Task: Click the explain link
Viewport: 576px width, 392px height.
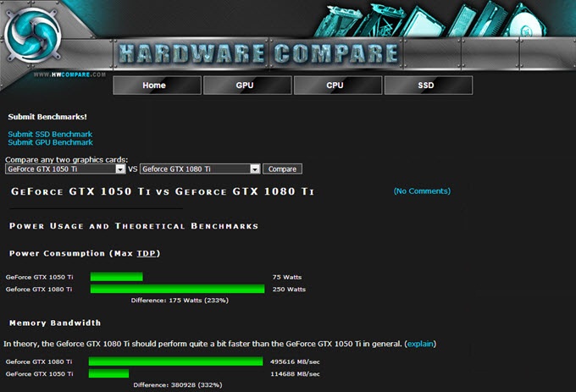Action: coord(420,344)
